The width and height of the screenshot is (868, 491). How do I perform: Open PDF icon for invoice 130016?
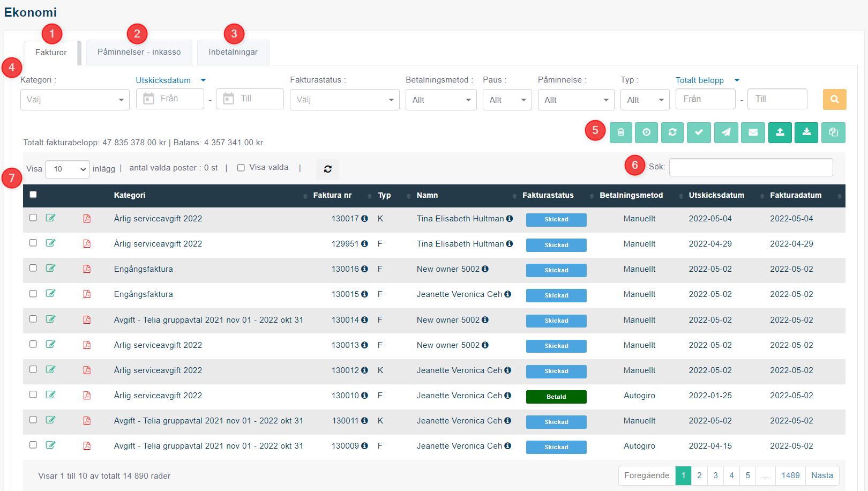[87, 269]
